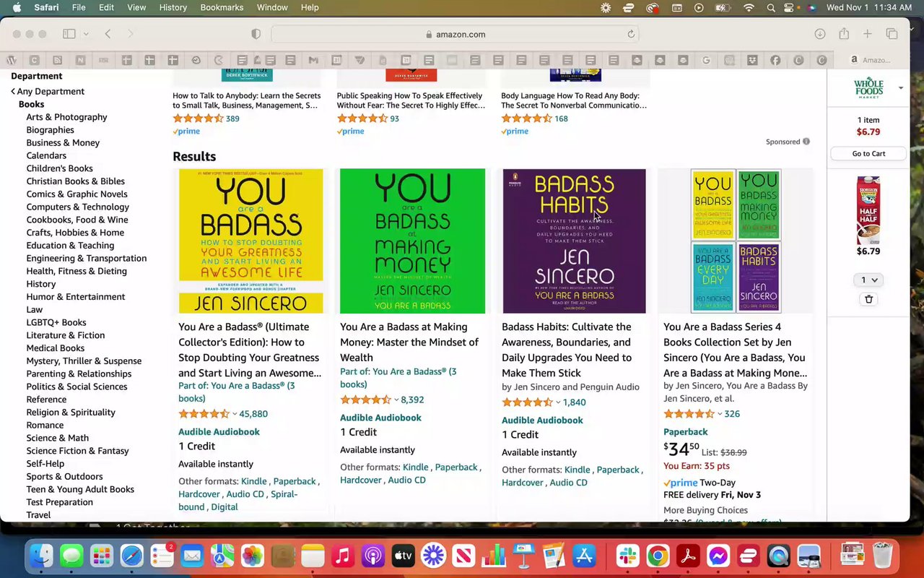Click the Safari back arrow

click(x=108, y=34)
